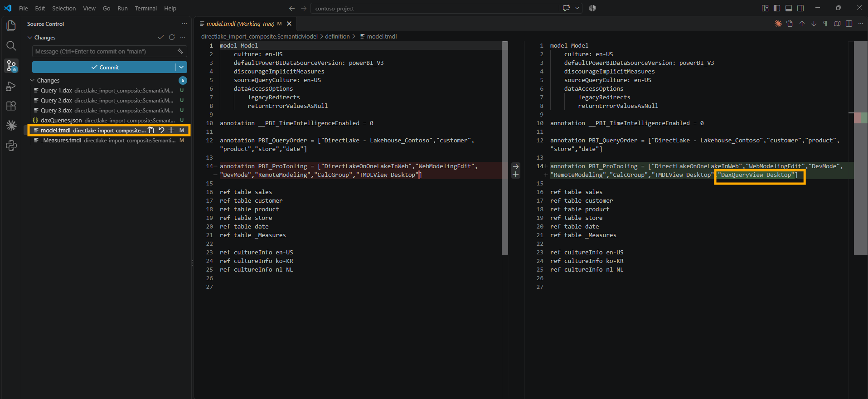Click Open File icon in editor toolbar
The height and width of the screenshot is (399, 868).
(x=790, y=24)
